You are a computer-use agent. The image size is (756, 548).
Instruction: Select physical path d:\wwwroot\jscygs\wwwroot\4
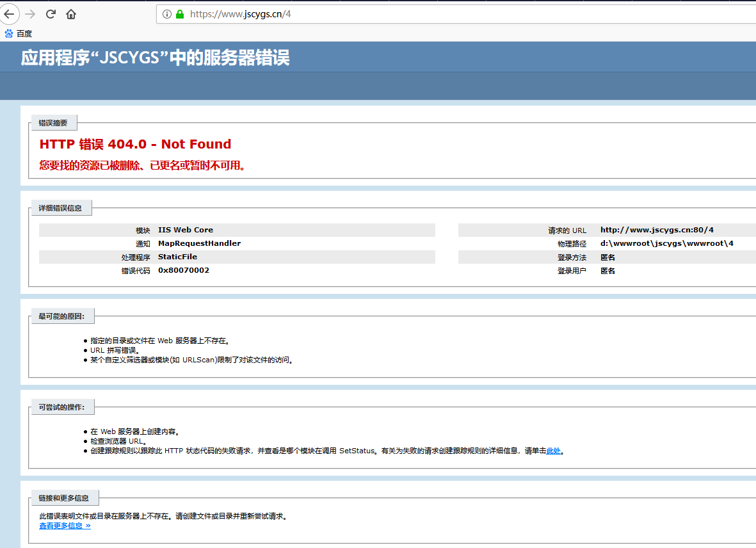point(667,243)
